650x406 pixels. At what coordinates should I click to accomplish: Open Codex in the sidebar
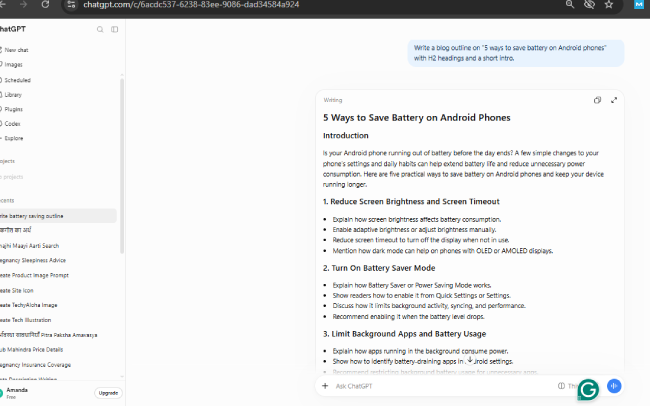(12, 124)
